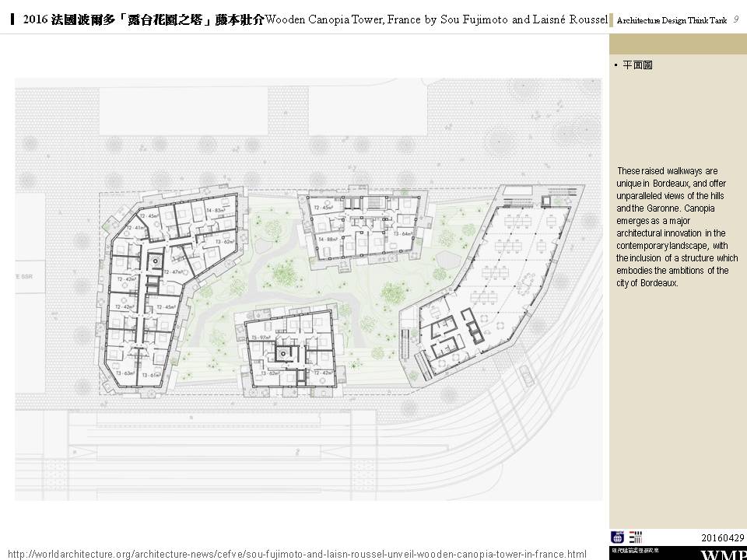The image size is (747, 560).
Task: Select the 'These raised walkways' description paragraph
Action: [x=677, y=226]
